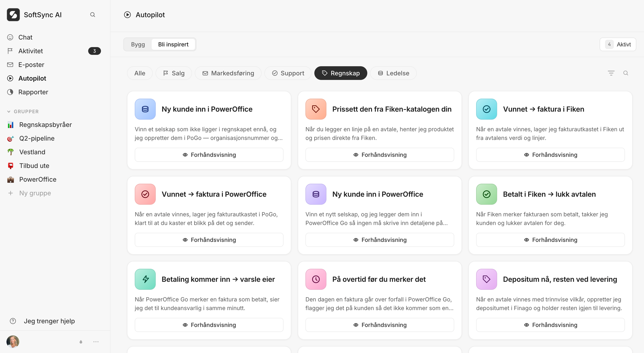Click the Vestland palm tree icon

[10, 152]
